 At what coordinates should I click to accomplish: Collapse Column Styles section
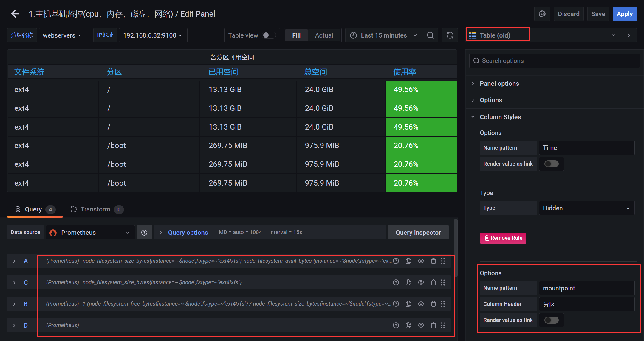tap(500, 117)
